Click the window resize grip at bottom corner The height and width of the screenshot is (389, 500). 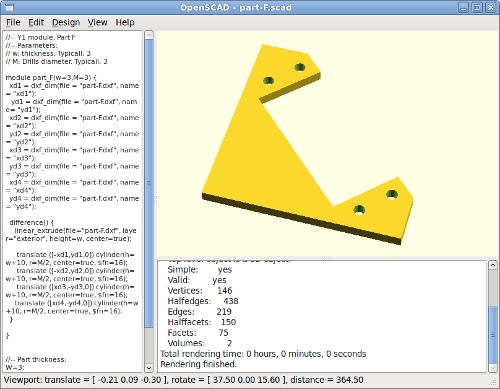(494, 382)
